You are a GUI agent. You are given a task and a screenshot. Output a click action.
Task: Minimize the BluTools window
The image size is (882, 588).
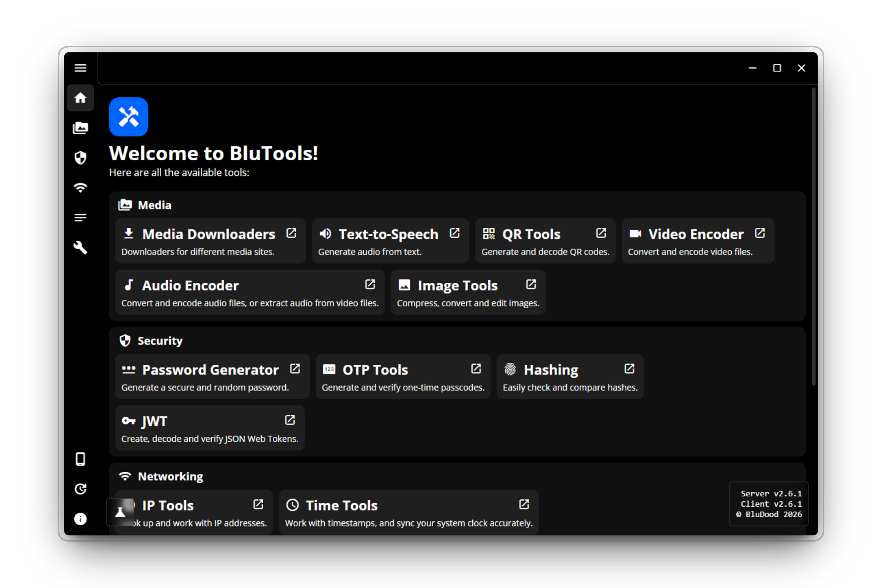752,68
